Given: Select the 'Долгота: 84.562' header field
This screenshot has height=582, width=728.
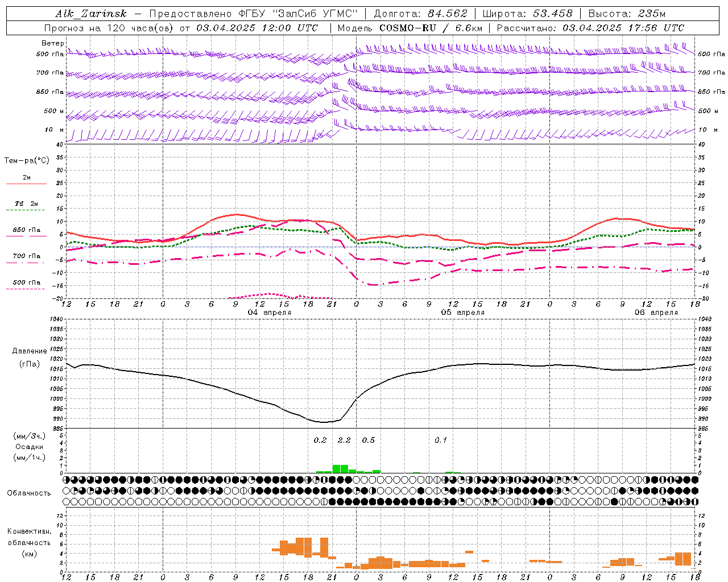Looking at the screenshot, I should coord(421,14).
